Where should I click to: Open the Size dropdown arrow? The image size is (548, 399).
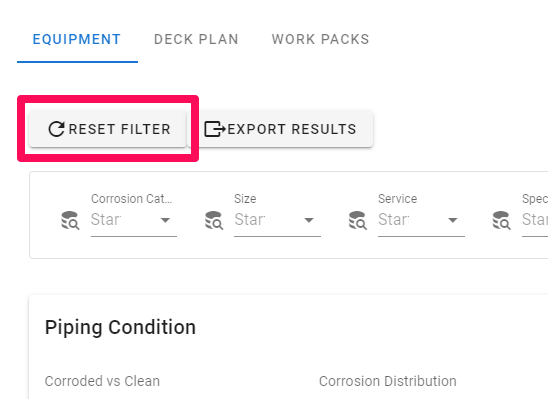[x=309, y=220]
